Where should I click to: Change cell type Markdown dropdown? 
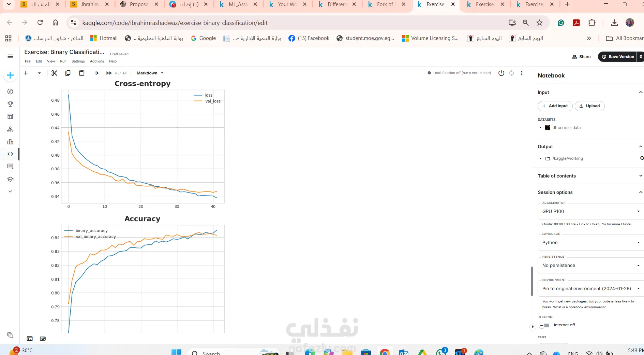tap(150, 73)
